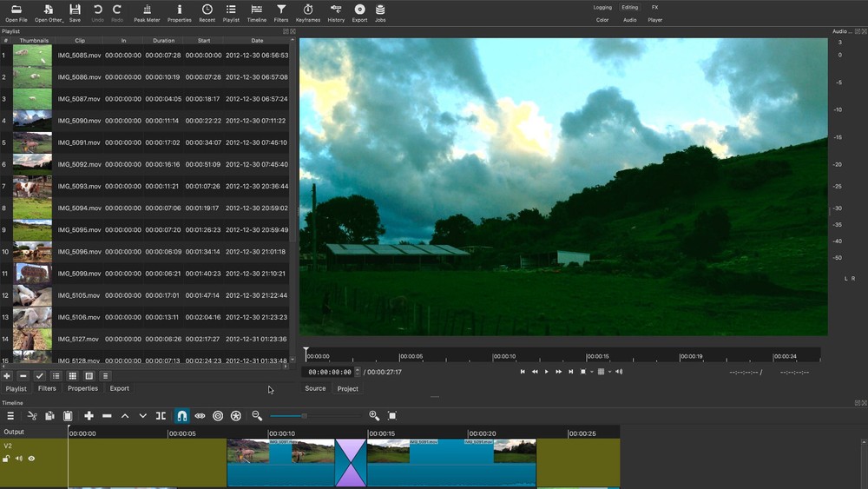This screenshot has height=489, width=868.
Task: Switch to the Color layout
Action: click(x=602, y=20)
